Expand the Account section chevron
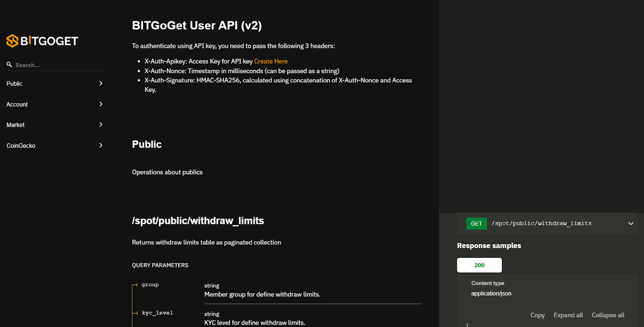644x327 pixels. [101, 104]
